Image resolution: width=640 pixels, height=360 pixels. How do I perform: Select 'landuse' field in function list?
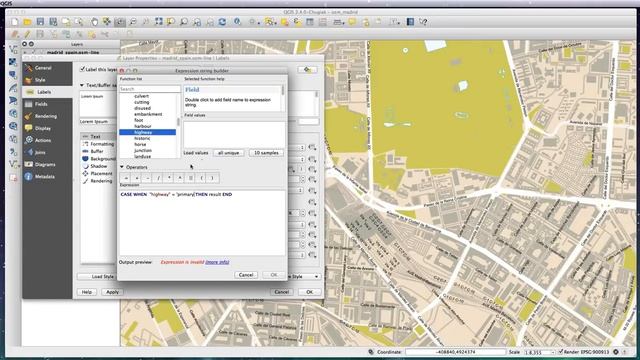tap(147, 156)
